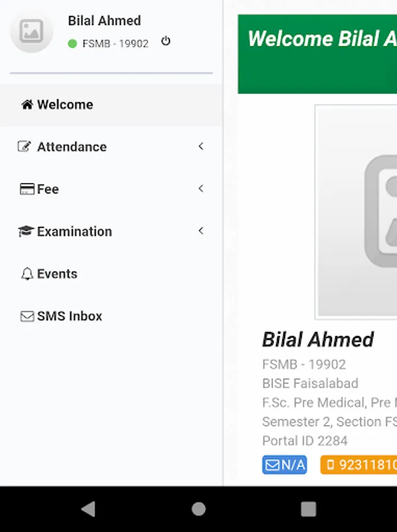397x532 pixels.
Task: Click the power logout icon
Action: [x=166, y=41]
